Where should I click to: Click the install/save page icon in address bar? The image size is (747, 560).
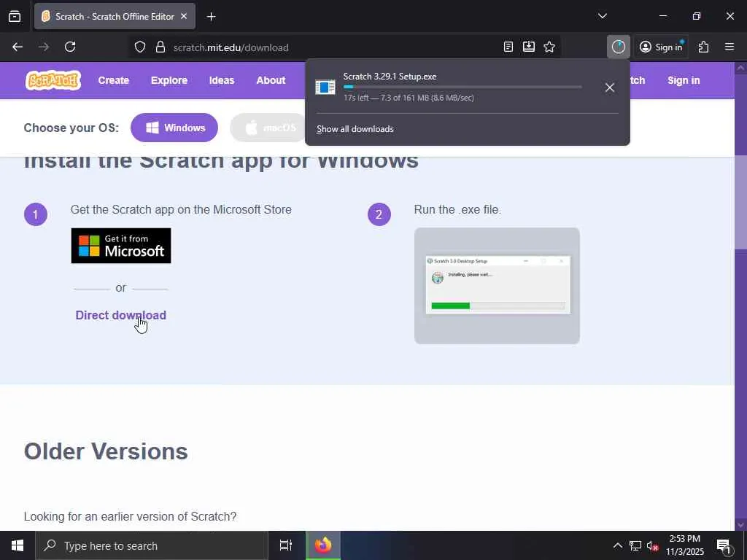pyautogui.click(x=529, y=47)
